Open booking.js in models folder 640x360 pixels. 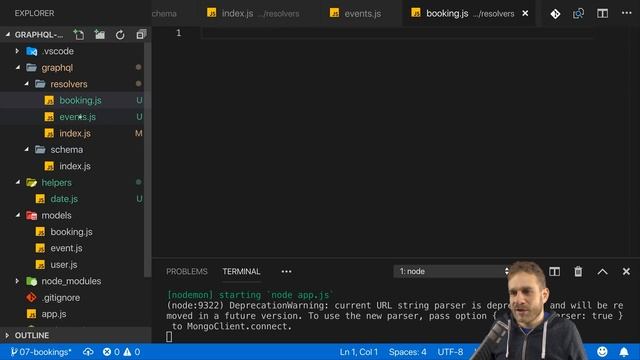pyautogui.click(x=71, y=232)
